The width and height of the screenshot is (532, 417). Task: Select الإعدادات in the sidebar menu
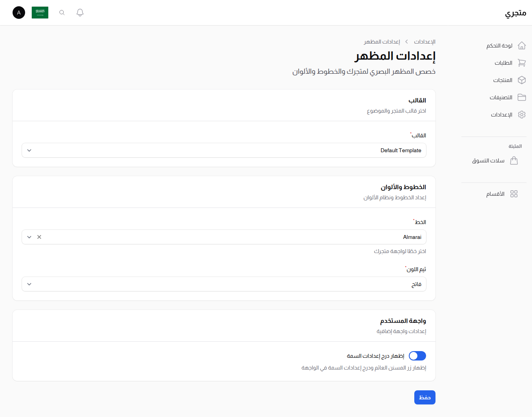501,115
